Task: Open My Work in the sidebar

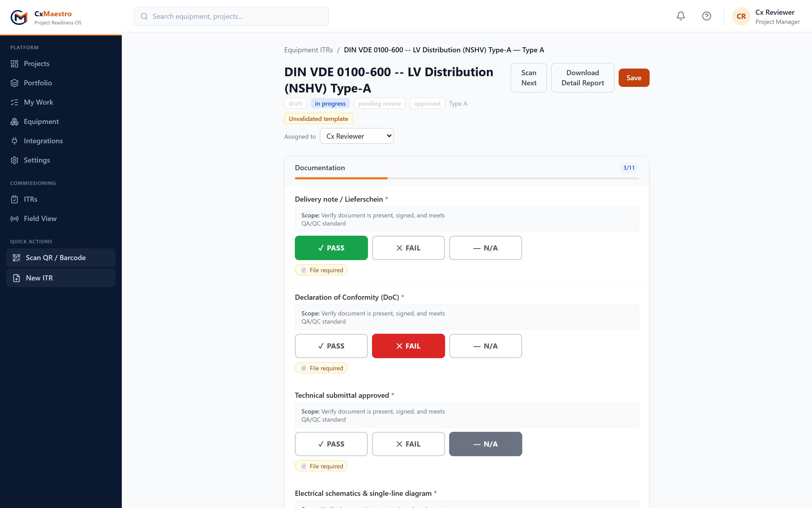Action: tap(61, 102)
